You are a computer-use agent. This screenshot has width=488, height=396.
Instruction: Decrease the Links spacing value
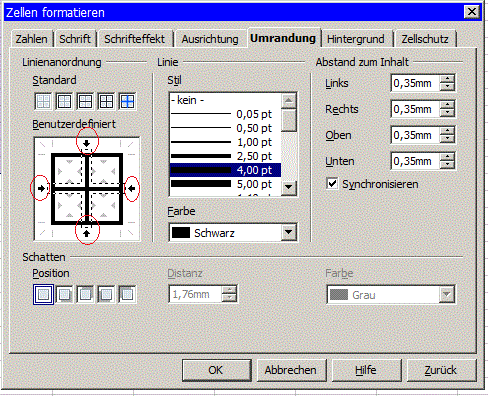point(447,87)
